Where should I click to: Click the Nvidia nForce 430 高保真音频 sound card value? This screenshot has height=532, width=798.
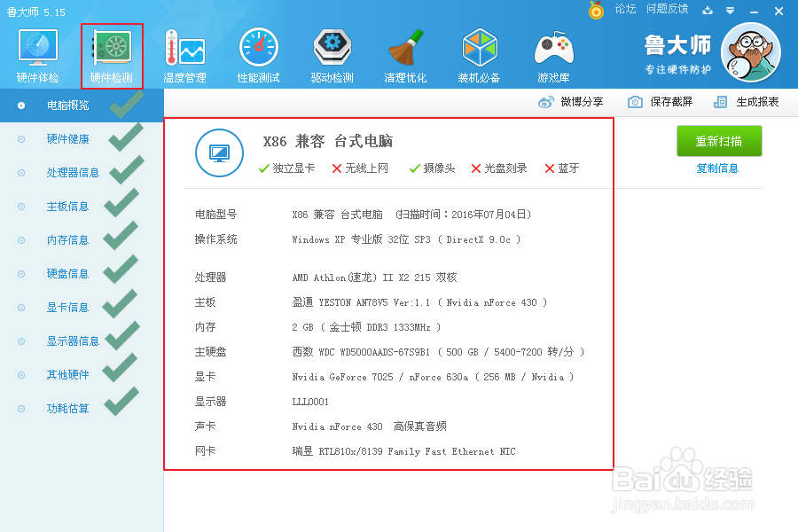tap(370, 426)
